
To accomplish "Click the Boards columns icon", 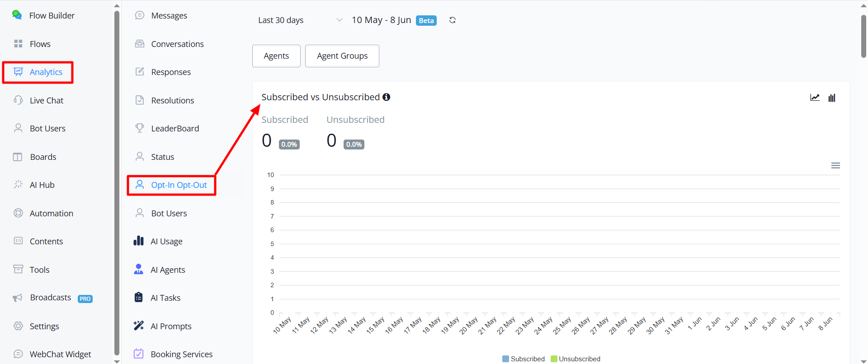I will [18, 157].
